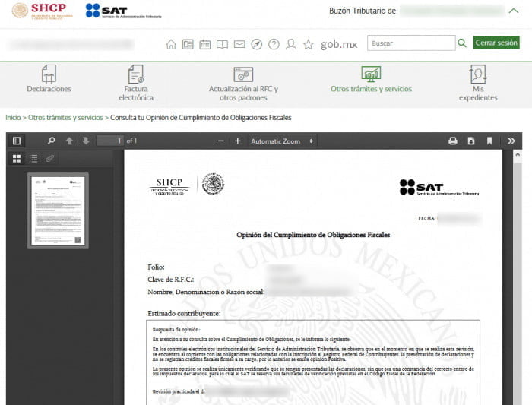Show thumbnails view in sidebar
532x405 pixels.
(17, 158)
